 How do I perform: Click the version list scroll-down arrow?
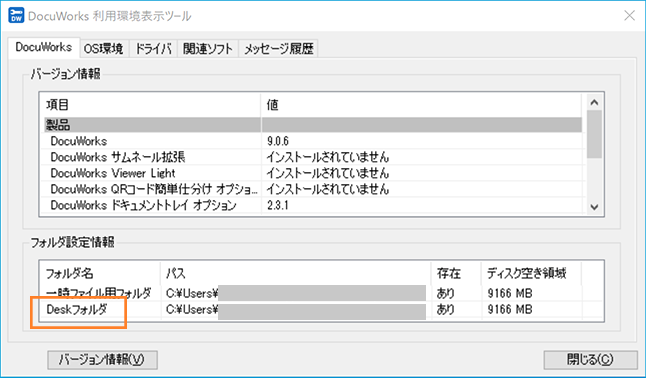click(x=594, y=207)
